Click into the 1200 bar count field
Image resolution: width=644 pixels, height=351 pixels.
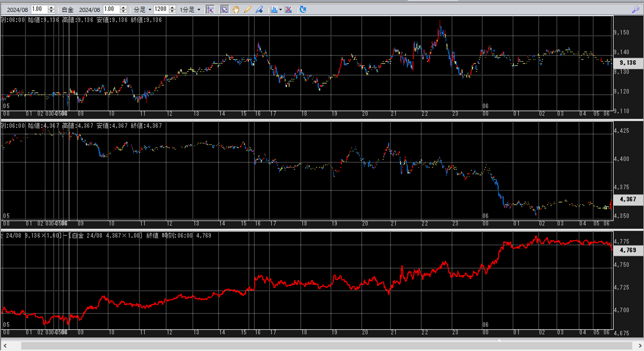pyautogui.click(x=161, y=9)
